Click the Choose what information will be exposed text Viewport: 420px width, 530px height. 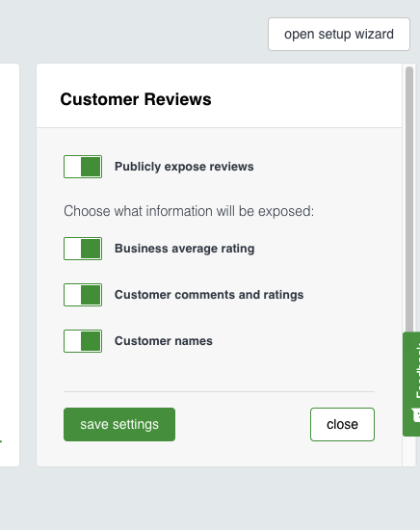[x=189, y=211]
